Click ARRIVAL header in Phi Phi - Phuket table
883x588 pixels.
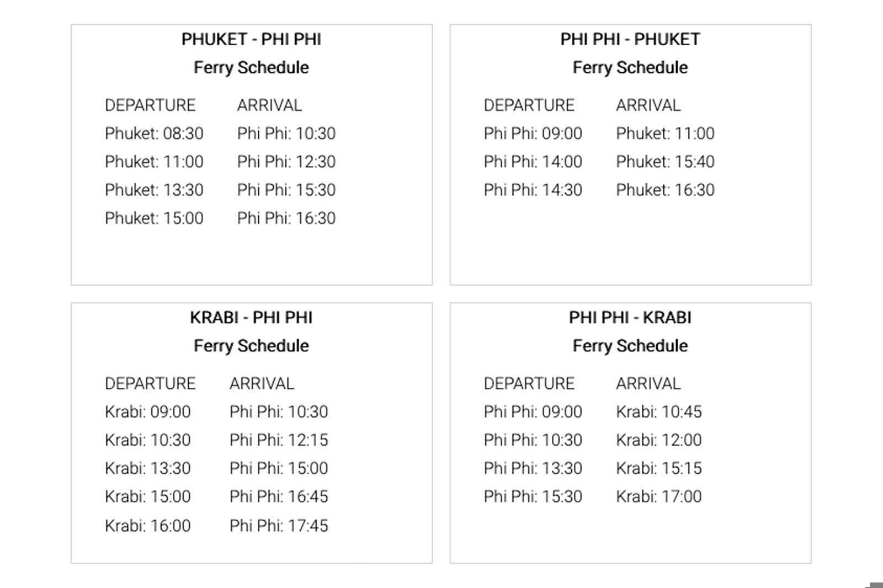click(x=648, y=105)
